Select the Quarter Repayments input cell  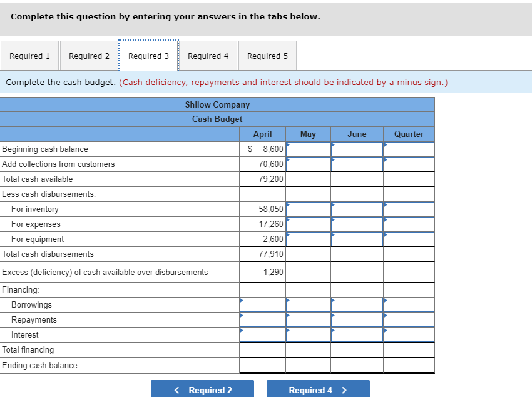[408, 319]
